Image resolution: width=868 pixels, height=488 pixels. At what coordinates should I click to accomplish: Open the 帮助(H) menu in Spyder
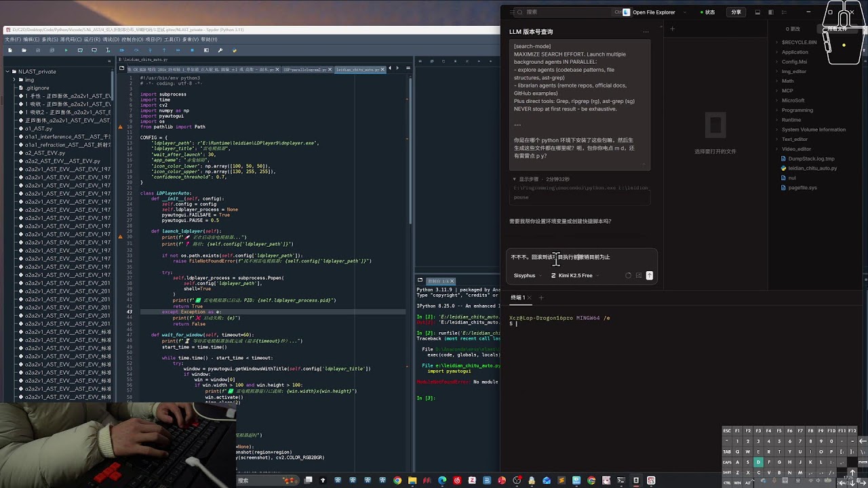click(210, 39)
